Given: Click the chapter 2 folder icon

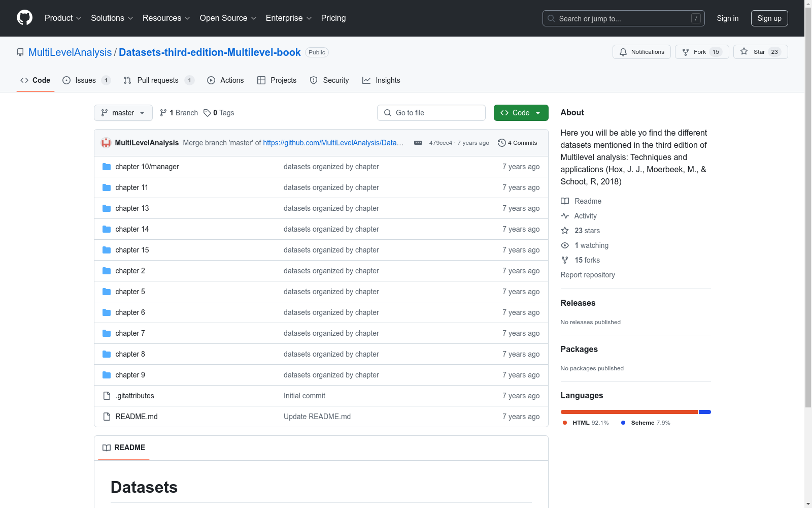Looking at the screenshot, I should pos(107,271).
